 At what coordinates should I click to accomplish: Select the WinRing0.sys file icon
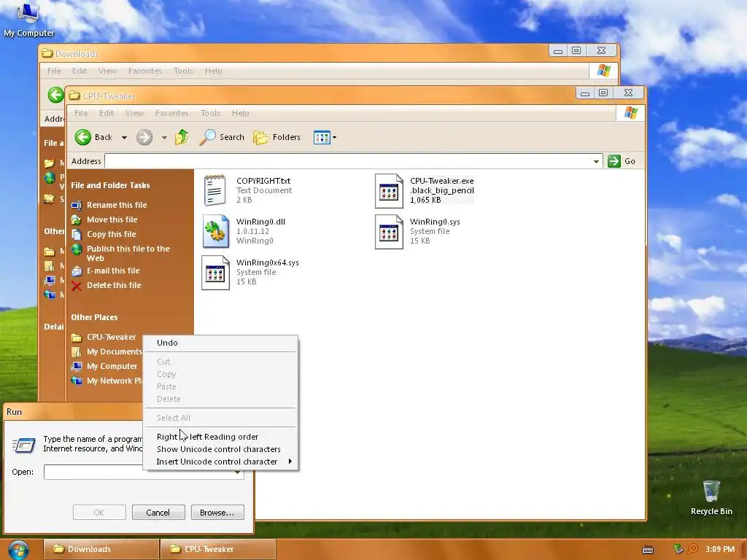389,232
